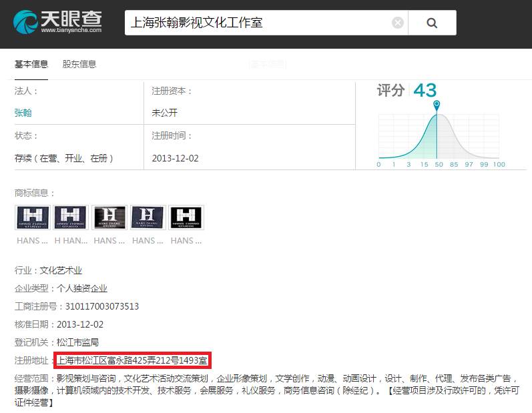Open first HANS trademark thumbnail
Screen dimensions: 532x413
[x=33, y=218]
